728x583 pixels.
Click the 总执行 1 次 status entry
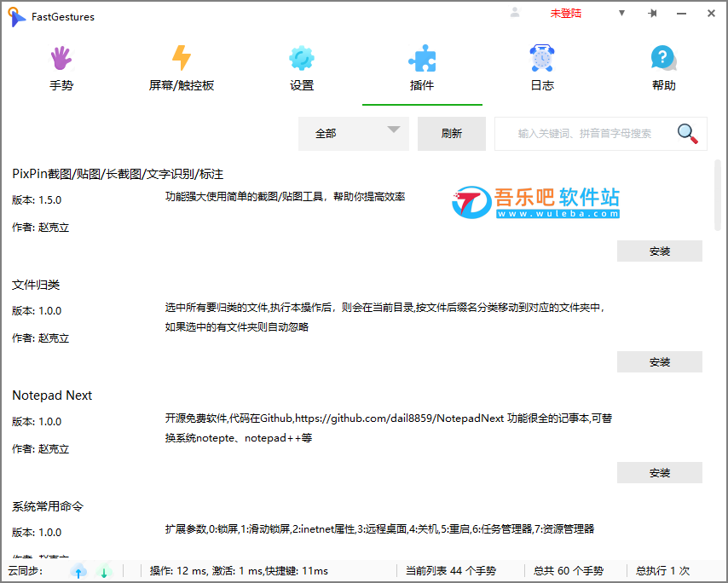click(x=662, y=571)
